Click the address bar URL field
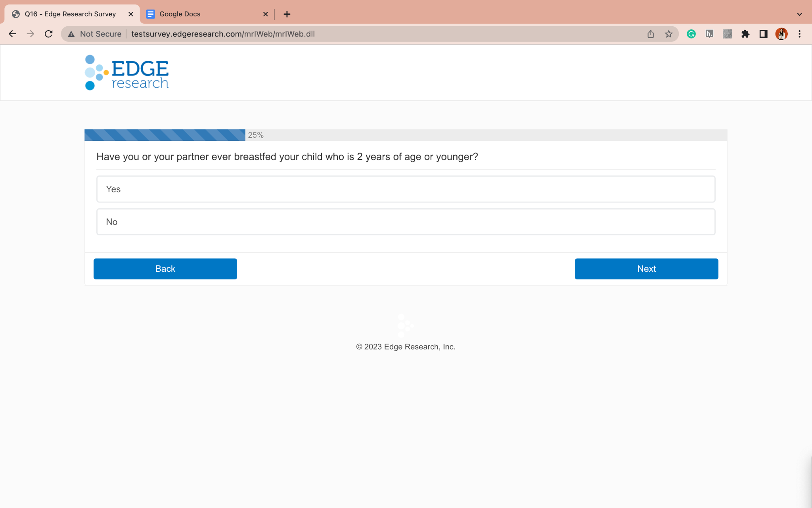 [x=357, y=34]
